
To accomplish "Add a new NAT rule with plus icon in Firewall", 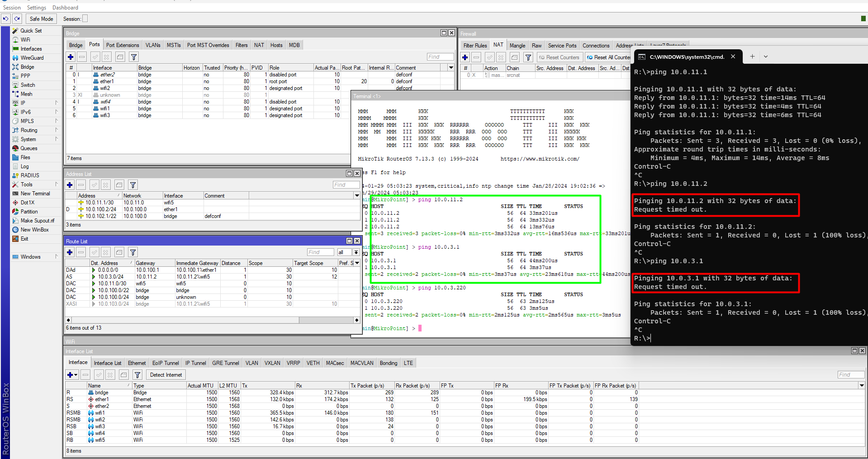I will pyautogui.click(x=465, y=57).
